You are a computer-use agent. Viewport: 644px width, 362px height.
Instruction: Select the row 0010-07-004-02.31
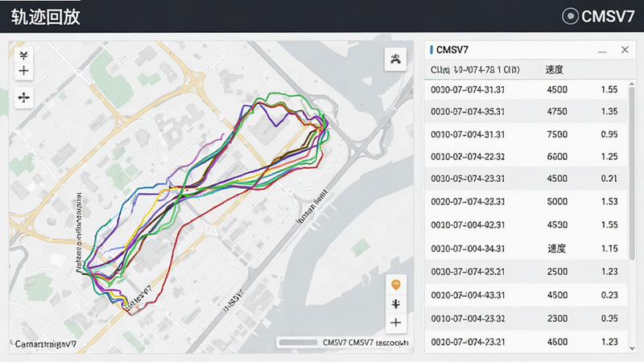(x=526, y=224)
